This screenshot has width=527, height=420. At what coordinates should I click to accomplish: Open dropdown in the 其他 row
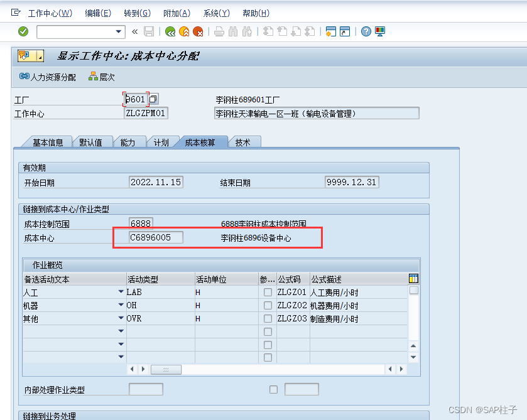[x=121, y=318]
